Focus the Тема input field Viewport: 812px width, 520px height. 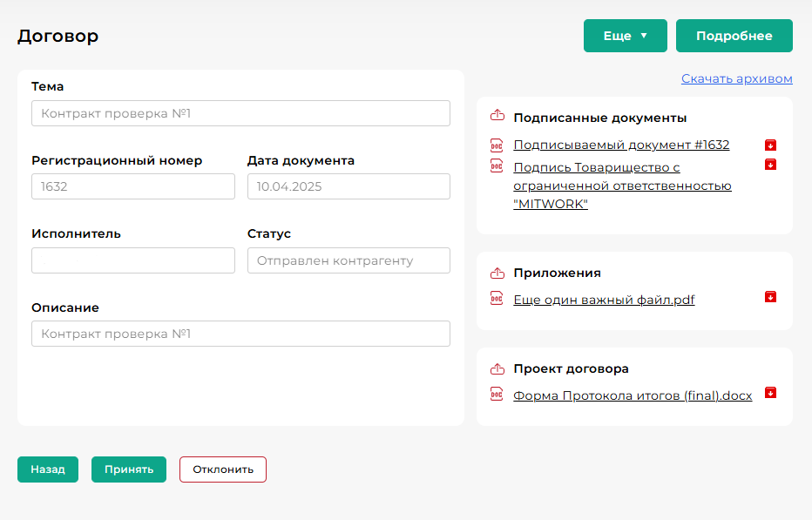(240, 113)
